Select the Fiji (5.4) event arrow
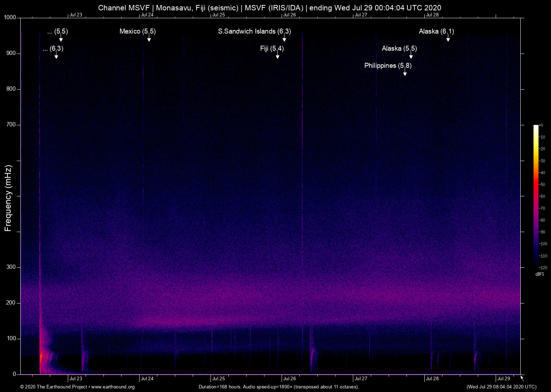 tap(277, 56)
